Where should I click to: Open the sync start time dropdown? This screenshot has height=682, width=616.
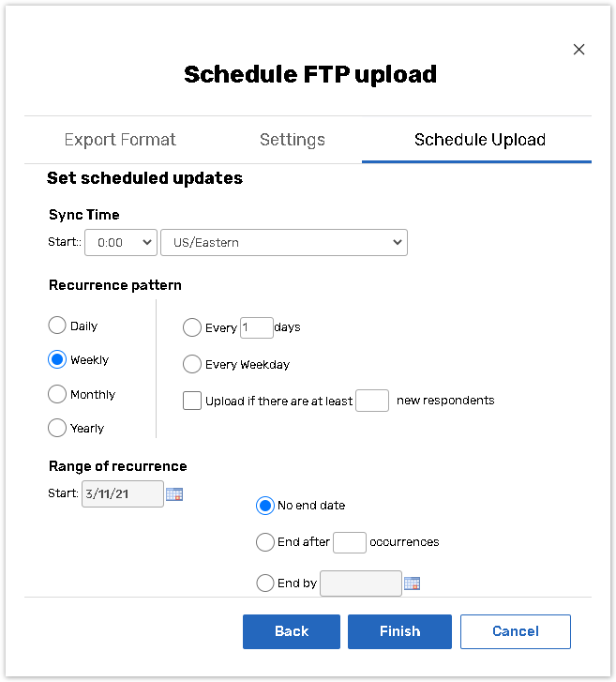(120, 242)
